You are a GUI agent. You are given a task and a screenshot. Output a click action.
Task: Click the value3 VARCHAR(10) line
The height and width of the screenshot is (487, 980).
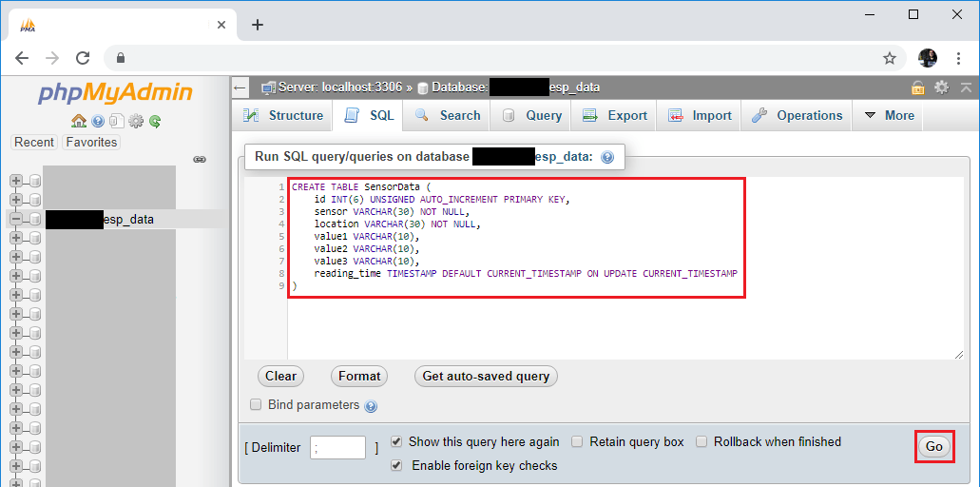[x=367, y=262]
